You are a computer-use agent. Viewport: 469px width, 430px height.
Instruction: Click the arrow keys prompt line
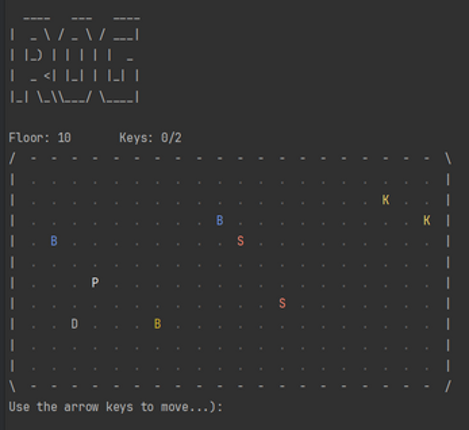coord(115,407)
